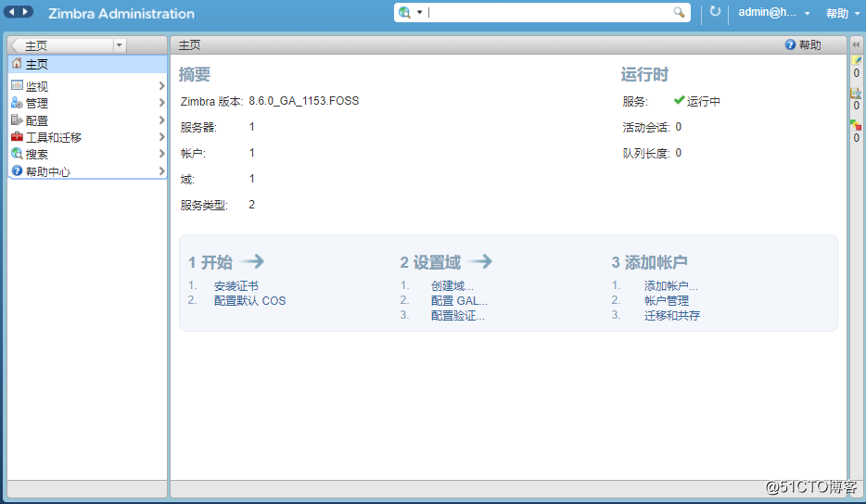This screenshot has height=504, width=866.
Task: Open 帮助 link in the content header
Action: point(809,45)
